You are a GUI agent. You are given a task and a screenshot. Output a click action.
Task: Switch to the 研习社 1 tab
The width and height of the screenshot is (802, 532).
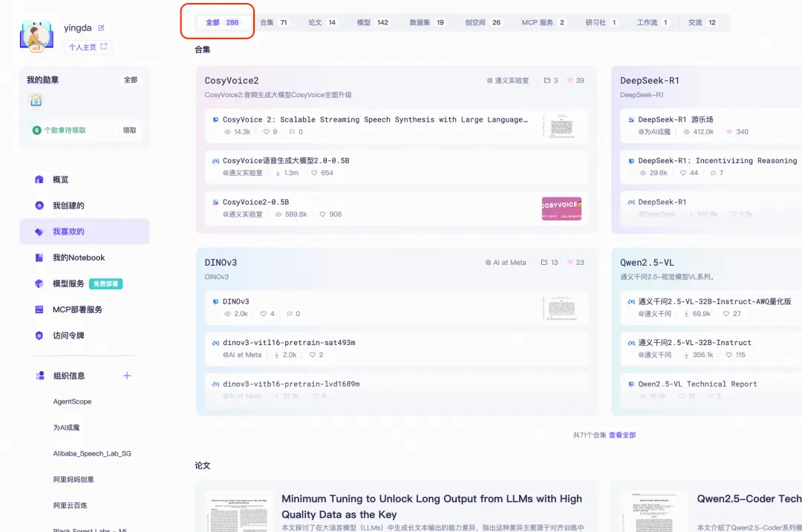click(x=601, y=22)
